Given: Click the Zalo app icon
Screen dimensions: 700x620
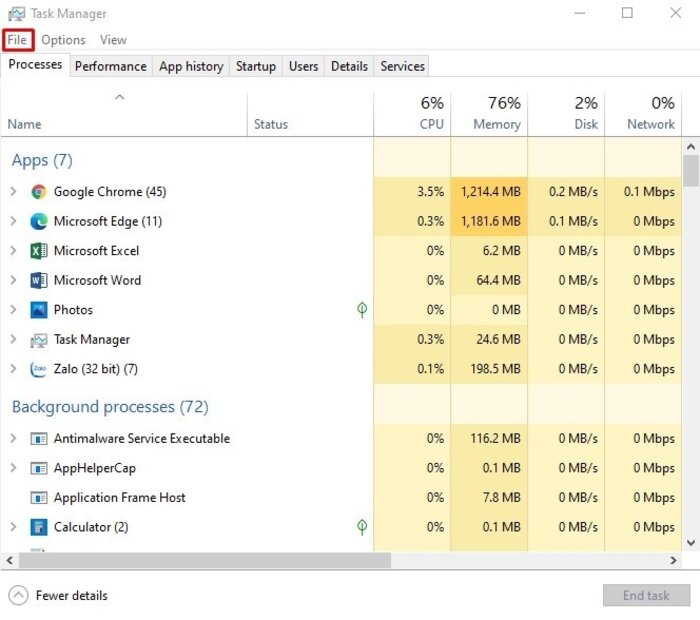Looking at the screenshot, I should point(39,369).
